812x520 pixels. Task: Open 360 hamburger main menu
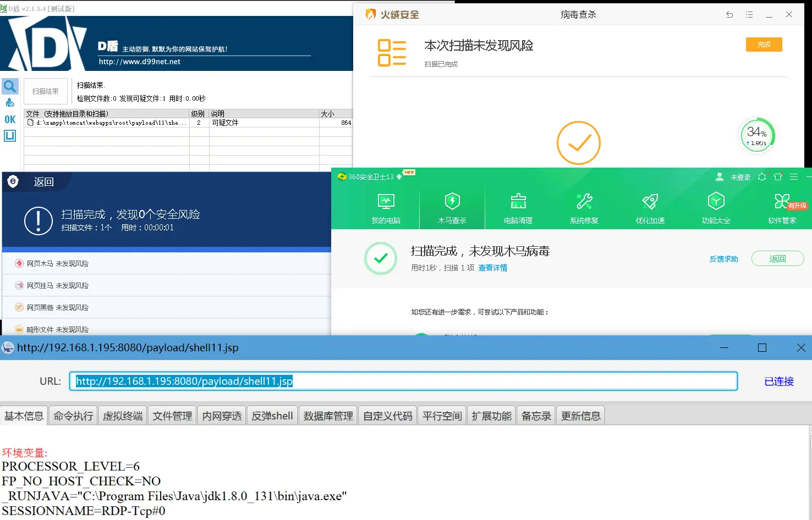(794, 177)
